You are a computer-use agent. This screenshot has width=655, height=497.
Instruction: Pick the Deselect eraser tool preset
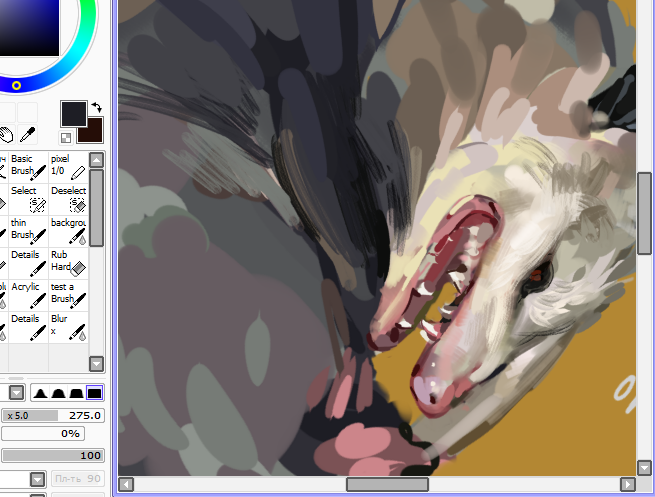(x=69, y=199)
